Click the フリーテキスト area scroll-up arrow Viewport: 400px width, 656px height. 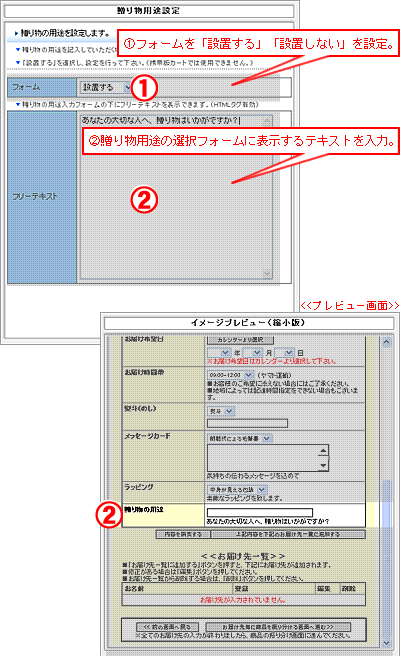click(267, 121)
